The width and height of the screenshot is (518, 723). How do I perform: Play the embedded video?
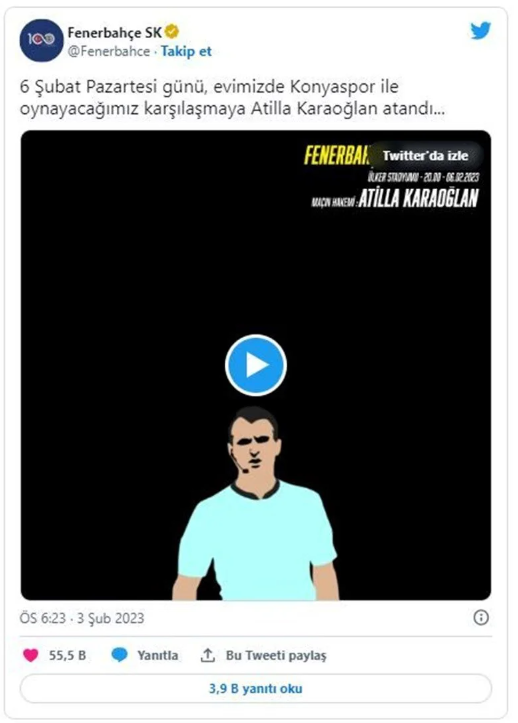(x=256, y=365)
